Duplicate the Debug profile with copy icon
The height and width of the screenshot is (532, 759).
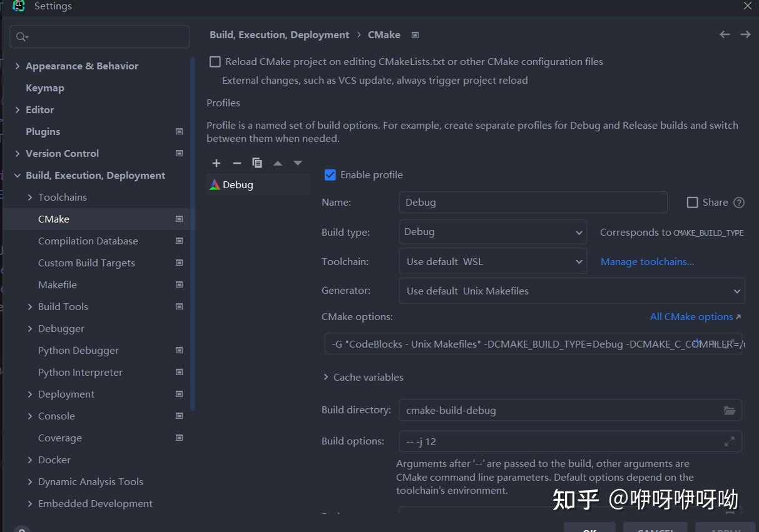pos(257,163)
